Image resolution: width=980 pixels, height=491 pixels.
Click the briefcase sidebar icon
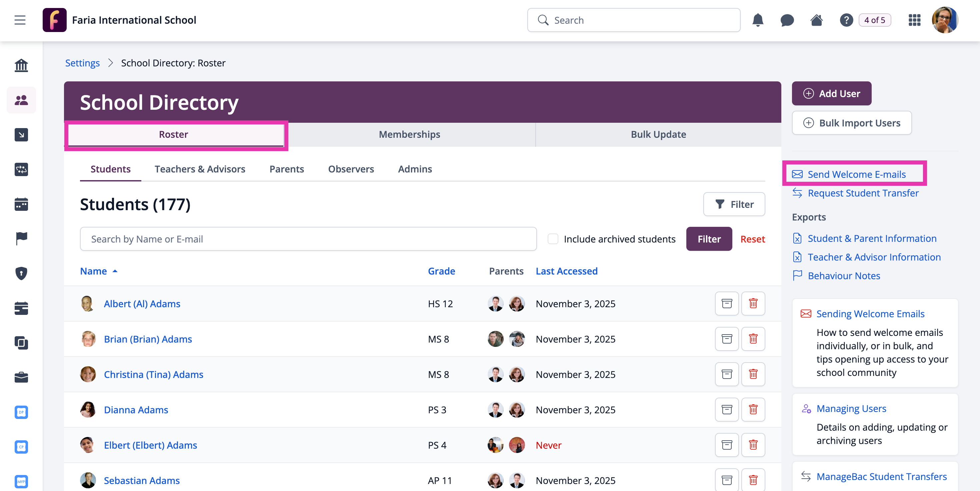tap(21, 377)
